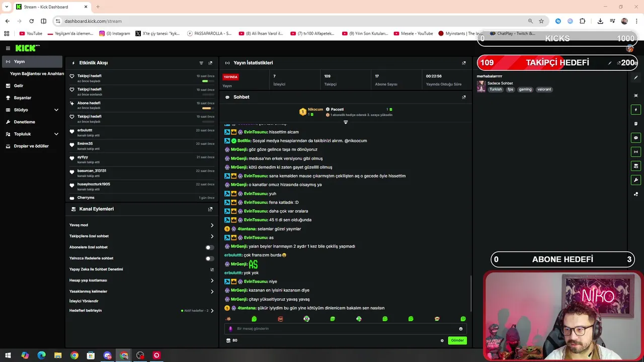This screenshot has width=644, height=362.
Task: Focus the Bir mesaj gönderin input
Action: pyautogui.click(x=345, y=329)
